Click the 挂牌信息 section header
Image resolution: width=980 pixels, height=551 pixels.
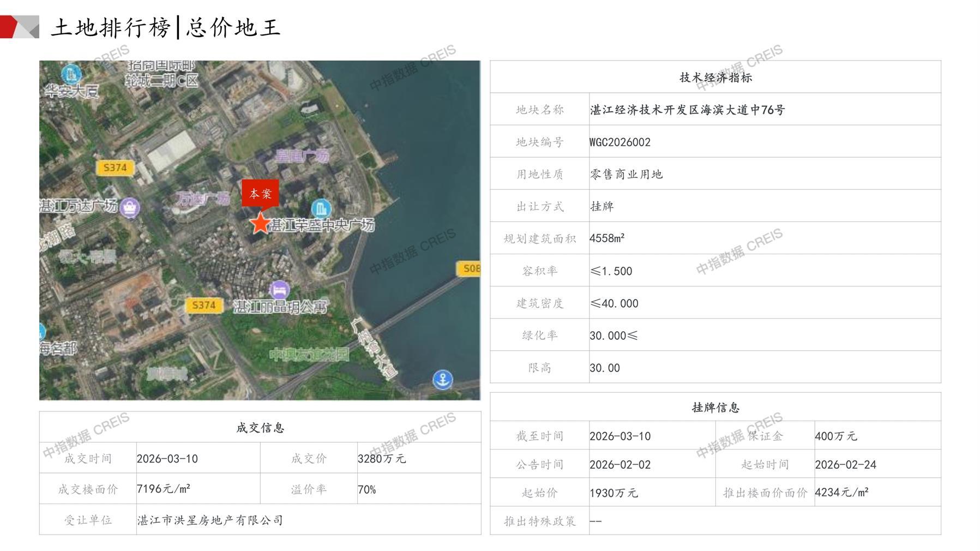coord(715,408)
